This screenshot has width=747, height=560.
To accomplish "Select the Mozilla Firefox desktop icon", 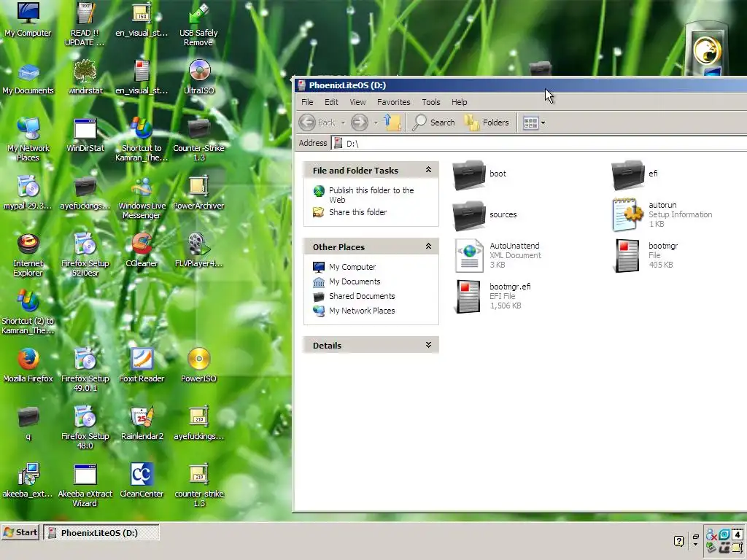I will 28,366.
